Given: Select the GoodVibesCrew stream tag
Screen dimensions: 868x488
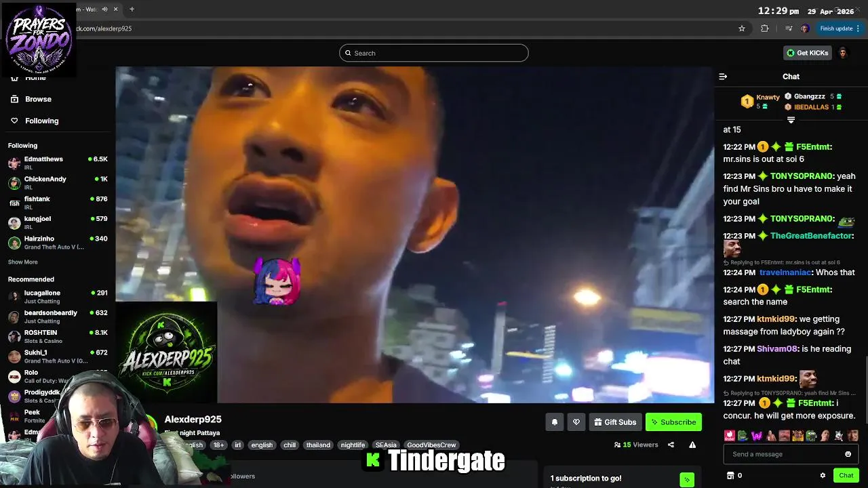Looking at the screenshot, I should pos(431,445).
